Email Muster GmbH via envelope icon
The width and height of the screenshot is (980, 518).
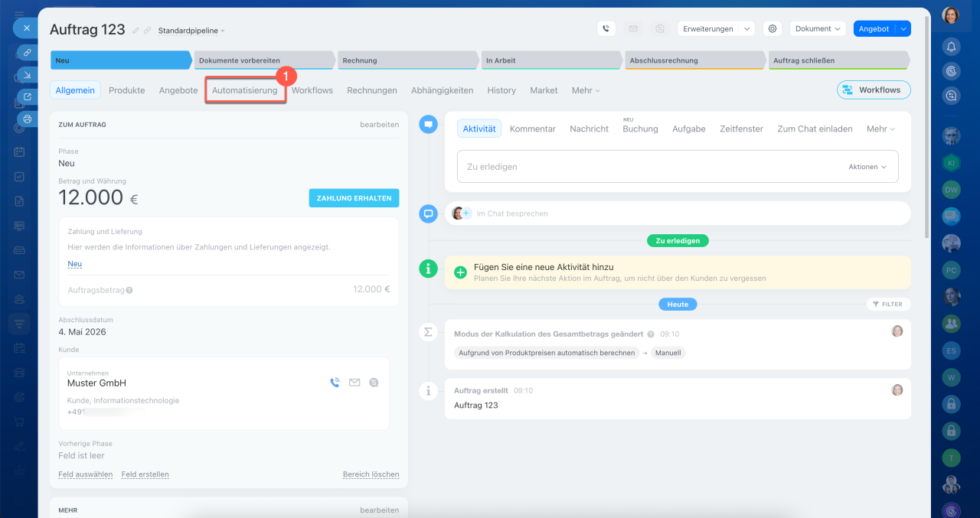point(354,383)
